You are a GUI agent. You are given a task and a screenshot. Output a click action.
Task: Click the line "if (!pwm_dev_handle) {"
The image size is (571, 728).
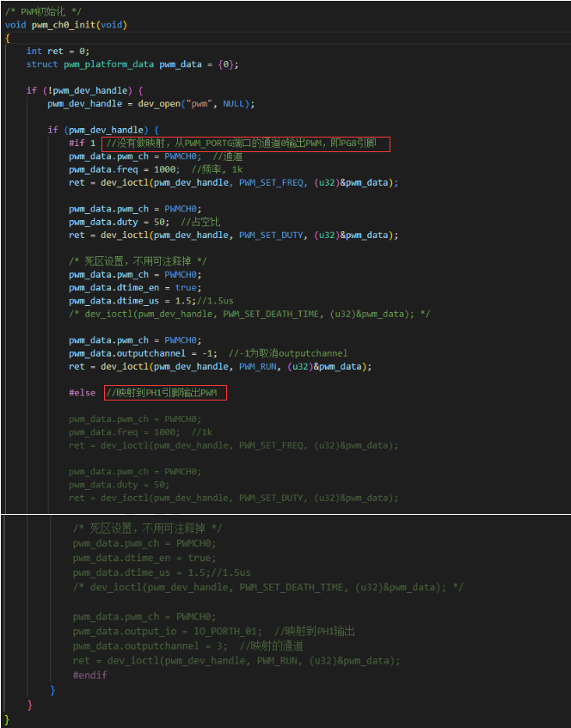coord(84,90)
